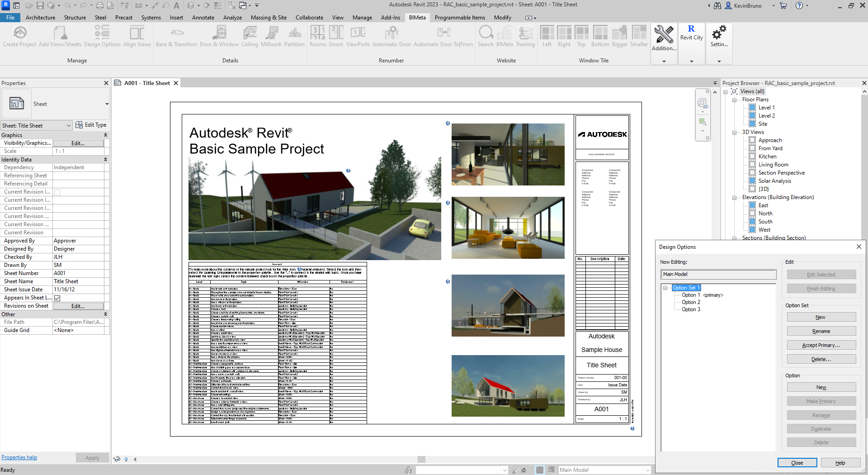Click the Sheet Name value field

point(79,281)
